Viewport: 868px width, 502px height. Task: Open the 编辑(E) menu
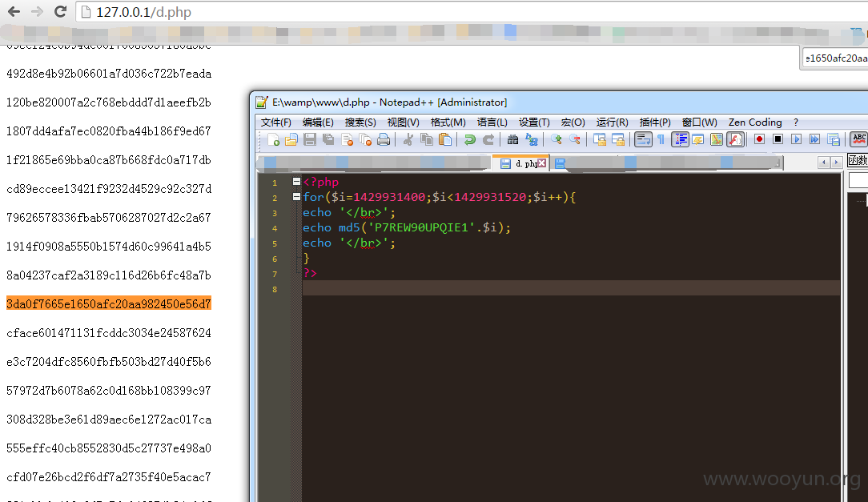coord(318,122)
